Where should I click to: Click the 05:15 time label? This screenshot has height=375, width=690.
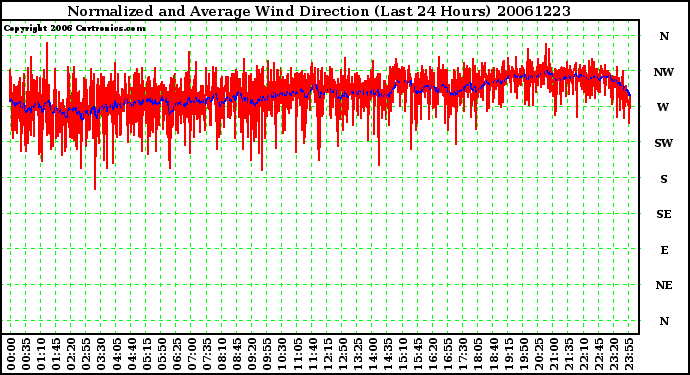147,354
